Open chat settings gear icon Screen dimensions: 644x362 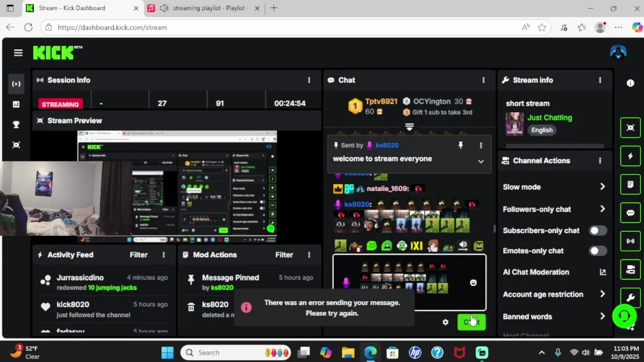click(445, 322)
